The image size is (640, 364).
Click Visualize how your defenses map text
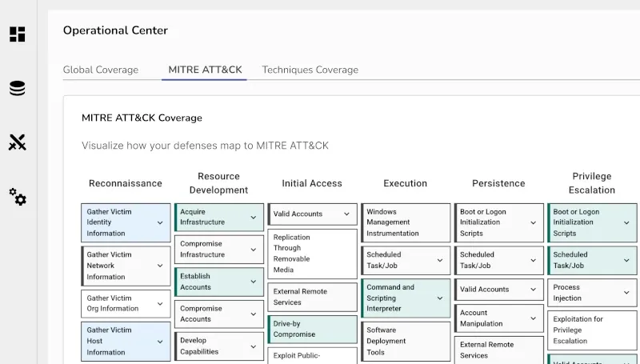point(205,146)
